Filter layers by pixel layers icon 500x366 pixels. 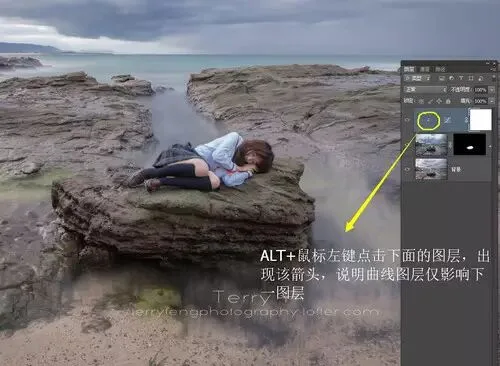(442, 78)
